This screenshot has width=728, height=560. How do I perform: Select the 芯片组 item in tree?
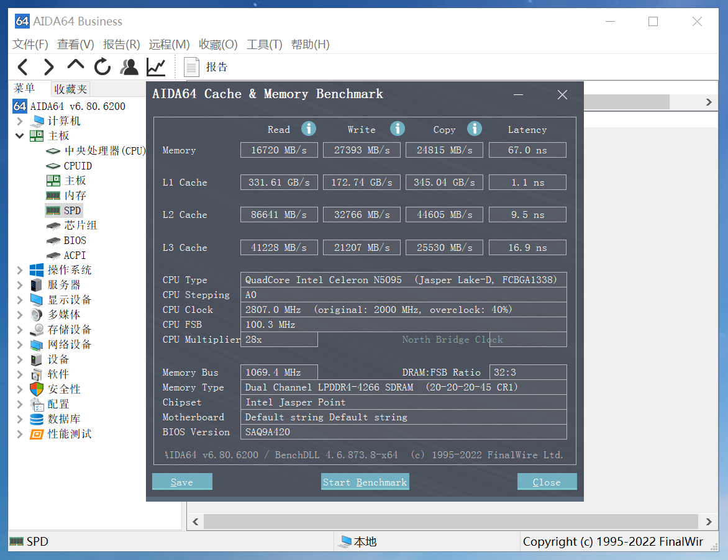[x=81, y=225]
